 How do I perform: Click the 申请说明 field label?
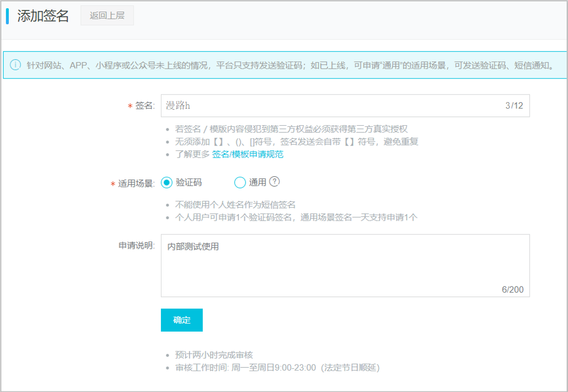point(137,245)
